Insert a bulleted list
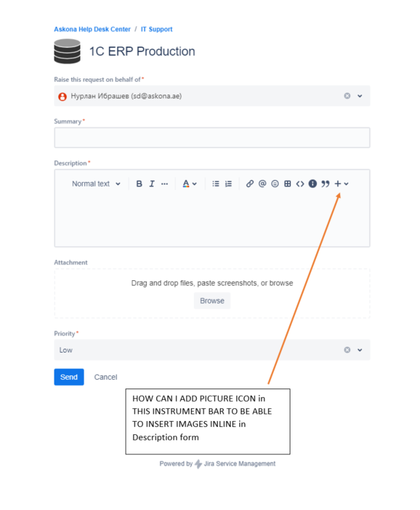The image size is (420, 510). 216,184
